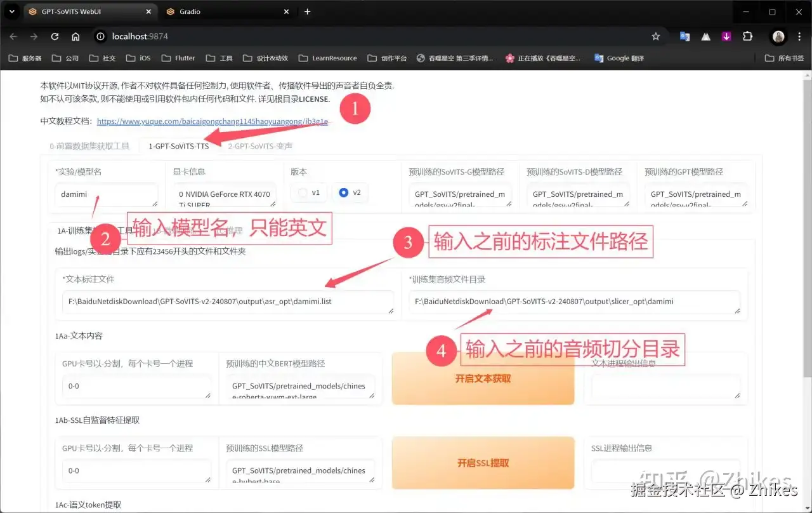Viewport: 812px width, 513px height.
Task: Switch to the Gradio browser tab
Action: click(x=226, y=11)
